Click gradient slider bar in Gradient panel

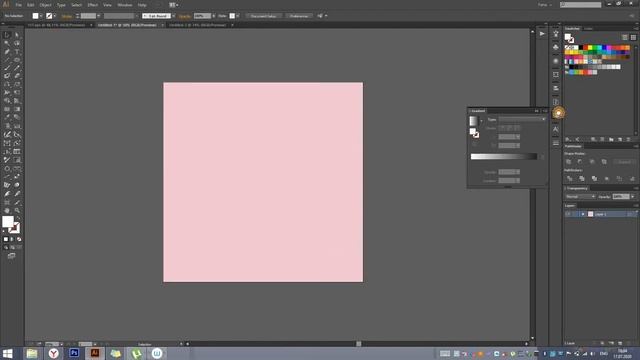pyautogui.click(x=504, y=156)
